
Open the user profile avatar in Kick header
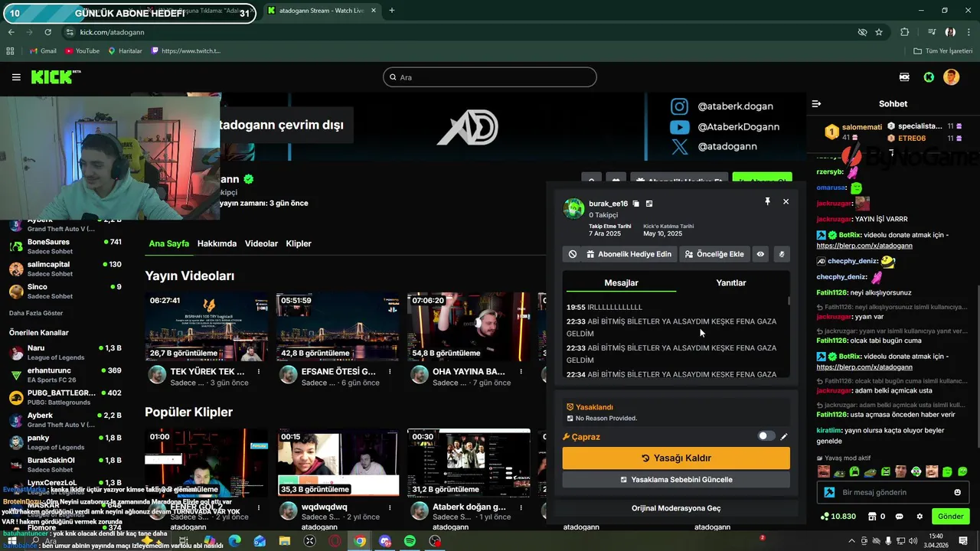(x=951, y=77)
